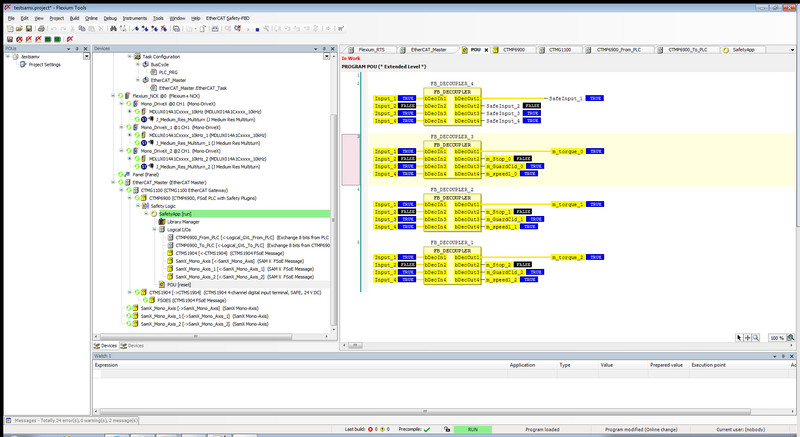This screenshot has height=437, width=800.
Task: Toggle pin on the POUs panel header
Action: pos(76,48)
